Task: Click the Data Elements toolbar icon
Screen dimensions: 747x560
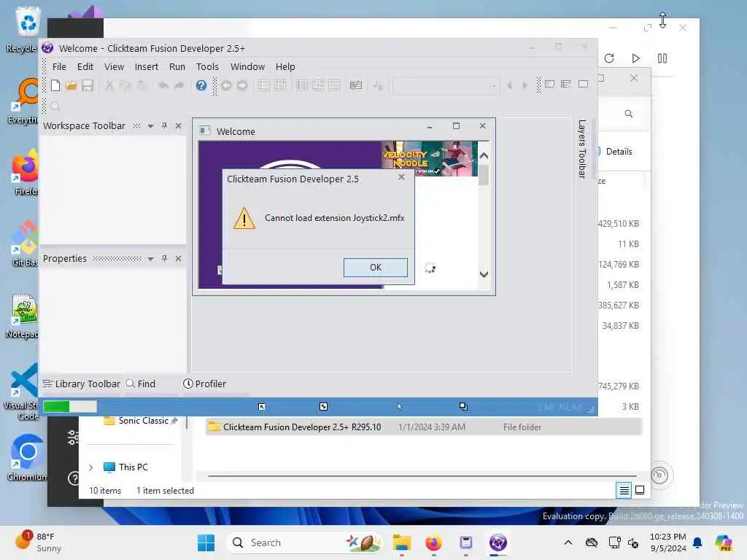Action: [x=334, y=85]
